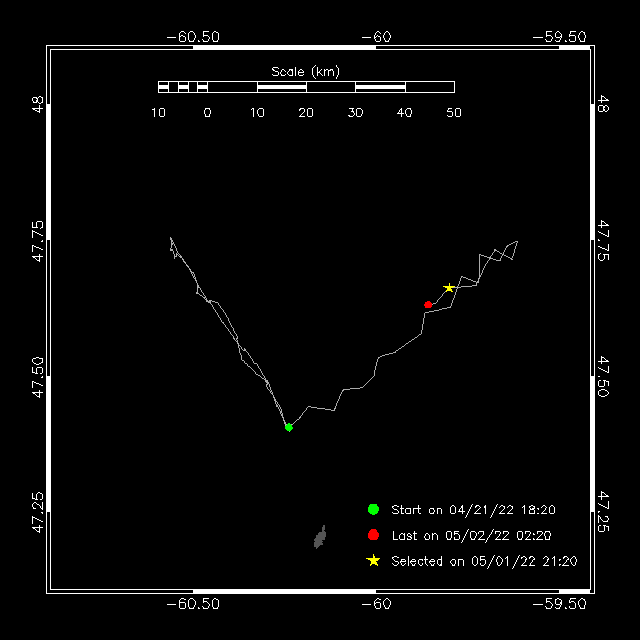Screen dimensions: 640x640
Task: Select the yellow star marker on the track
Action: 450,288
